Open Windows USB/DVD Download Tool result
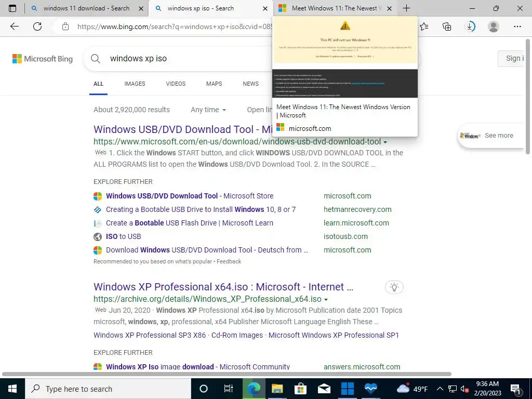This screenshot has width=532, height=399. (x=183, y=129)
